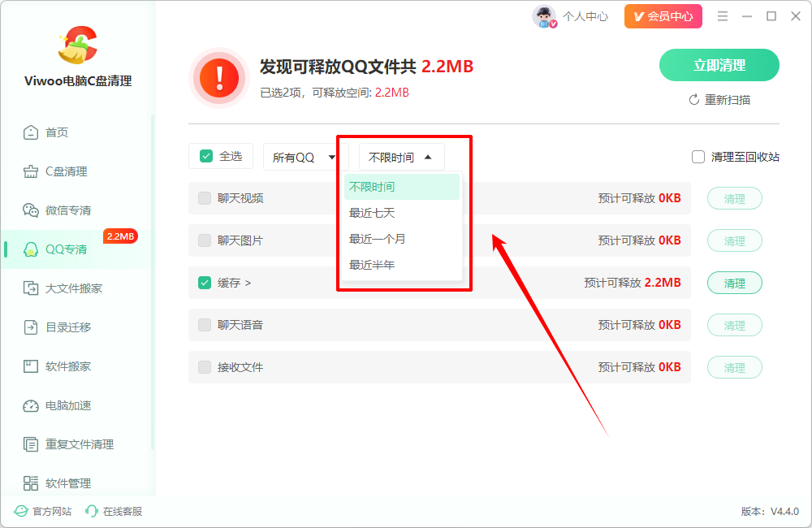This screenshot has width=812, height=528.
Task: Select 不限时间 in dropdown list
Action: (401, 187)
